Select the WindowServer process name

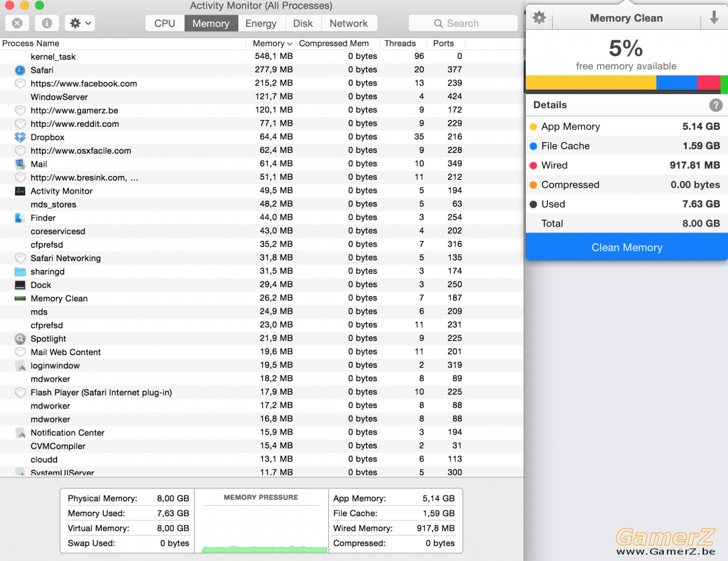pos(59,97)
